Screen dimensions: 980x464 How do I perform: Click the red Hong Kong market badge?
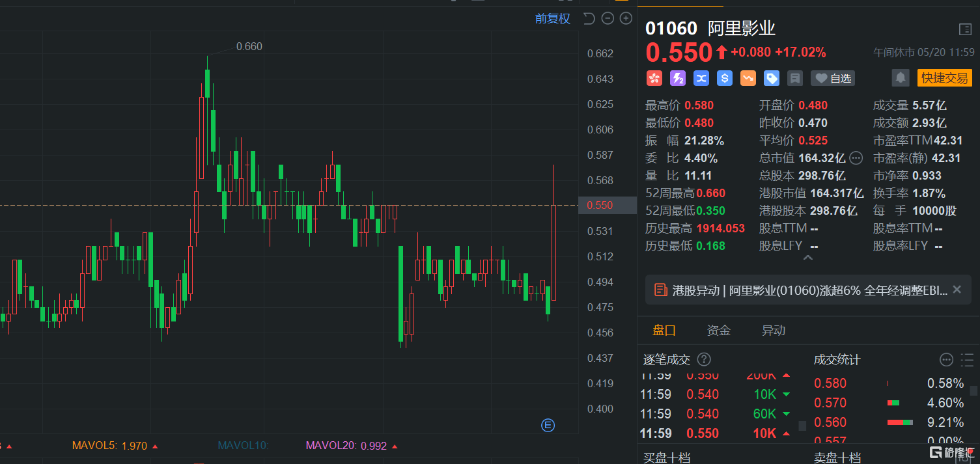click(654, 78)
